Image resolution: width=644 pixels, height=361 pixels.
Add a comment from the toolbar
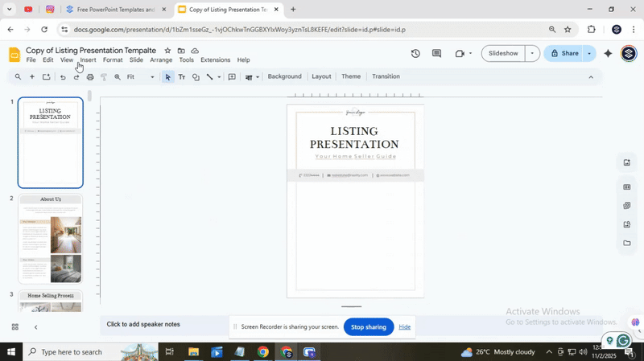pyautogui.click(x=232, y=77)
